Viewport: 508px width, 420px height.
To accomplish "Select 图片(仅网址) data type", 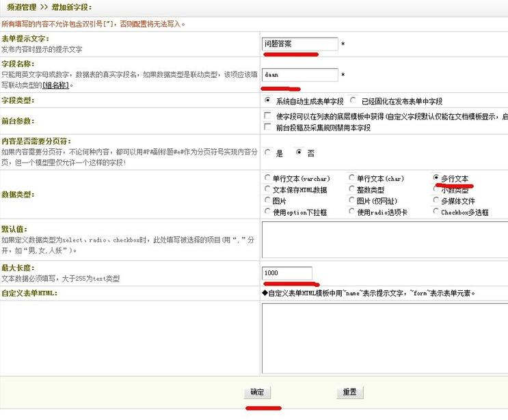I will tap(351, 200).
